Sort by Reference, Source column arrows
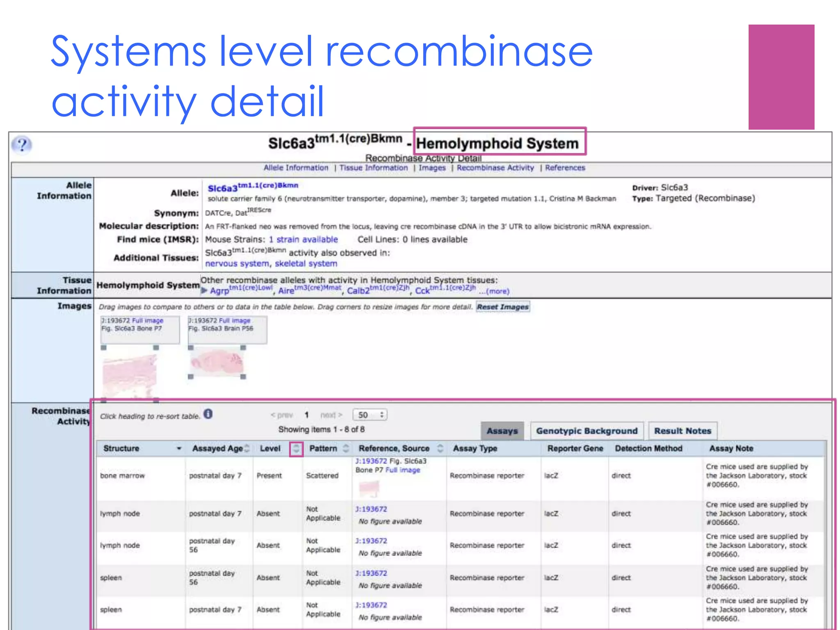The width and height of the screenshot is (840, 630). pyautogui.click(x=440, y=449)
